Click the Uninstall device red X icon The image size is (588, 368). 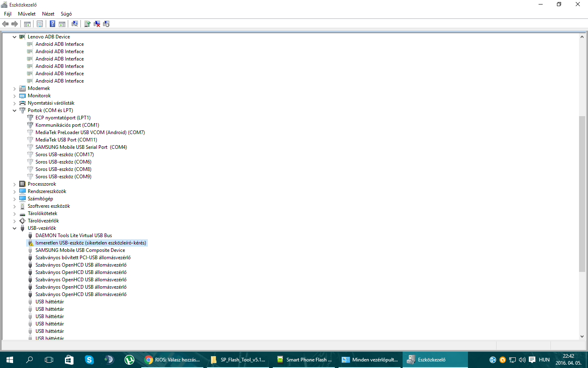pos(97,24)
